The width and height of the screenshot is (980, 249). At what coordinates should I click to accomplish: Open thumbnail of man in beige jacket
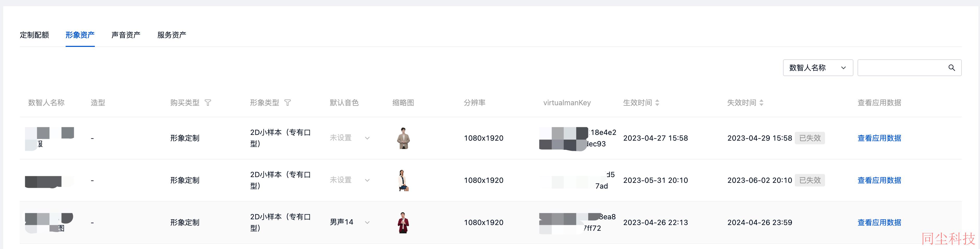[403, 138]
